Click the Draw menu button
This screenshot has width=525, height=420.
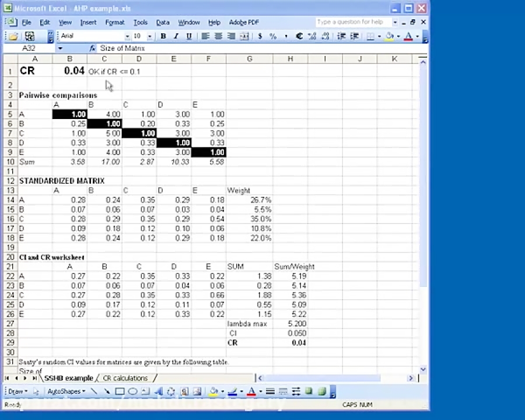click(15, 391)
